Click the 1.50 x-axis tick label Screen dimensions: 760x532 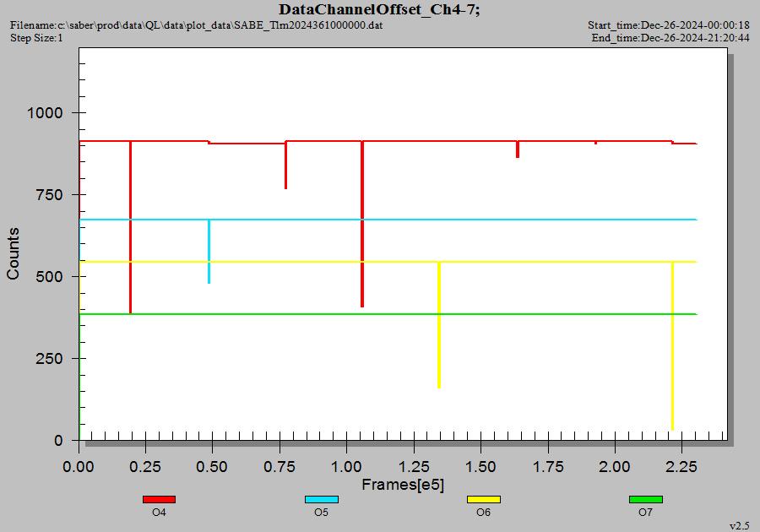click(480, 467)
